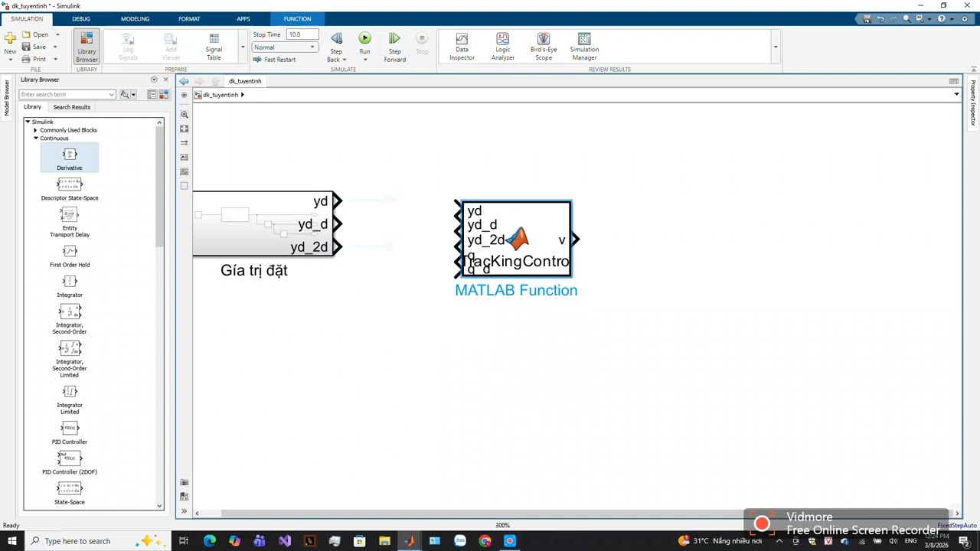The image size is (980, 551).
Task: Collapse the Continuous library node
Action: click(x=35, y=139)
